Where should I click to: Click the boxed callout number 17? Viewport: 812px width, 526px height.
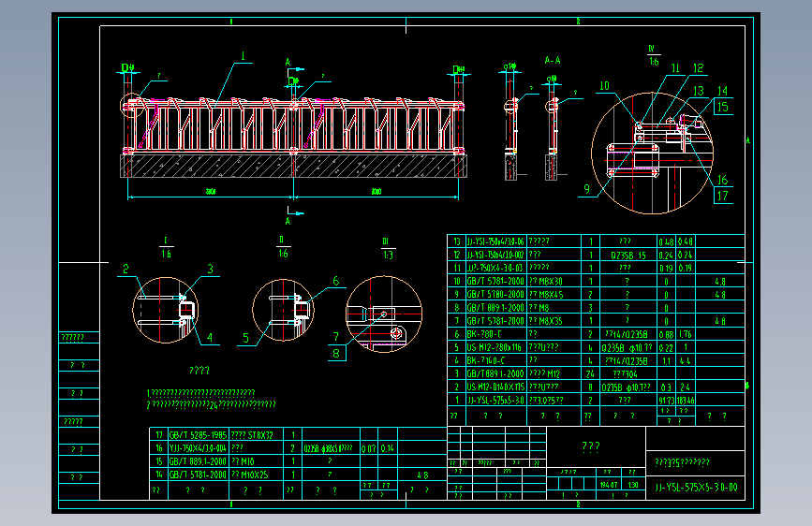pyautogui.click(x=723, y=196)
